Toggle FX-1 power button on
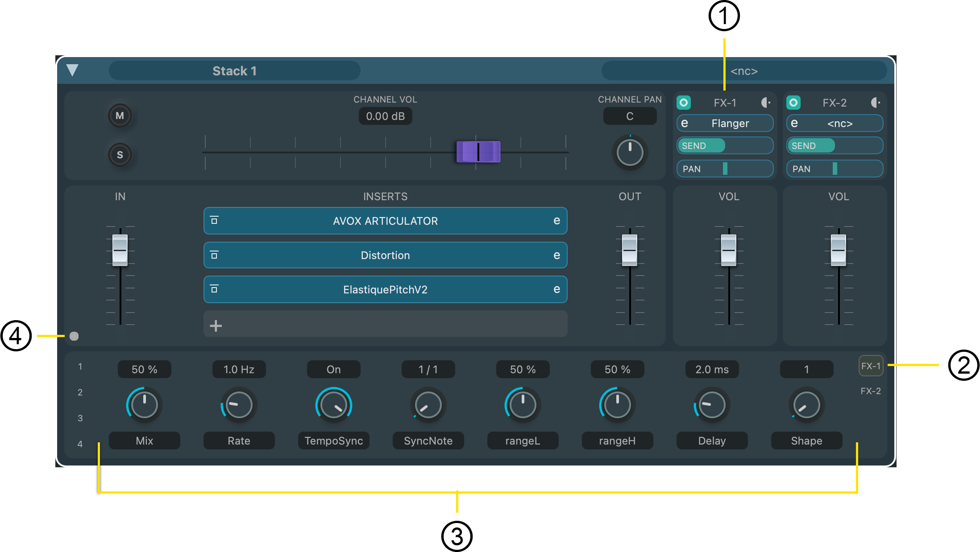 click(x=683, y=103)
